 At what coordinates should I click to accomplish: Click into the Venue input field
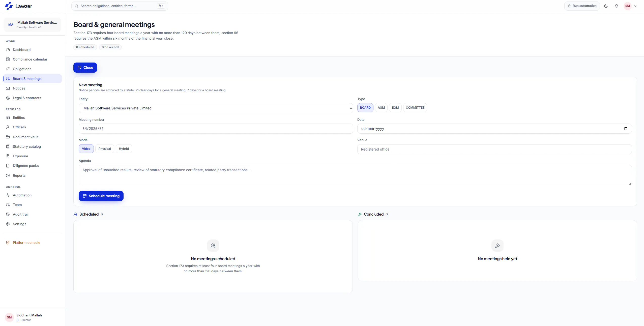pyautogui.click(x=494, y=149)
